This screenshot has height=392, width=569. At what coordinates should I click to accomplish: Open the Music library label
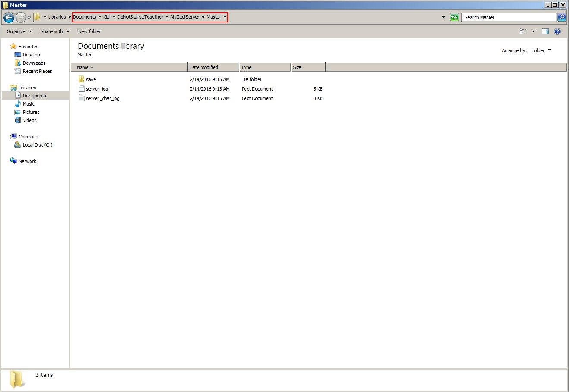pos(28,104)
